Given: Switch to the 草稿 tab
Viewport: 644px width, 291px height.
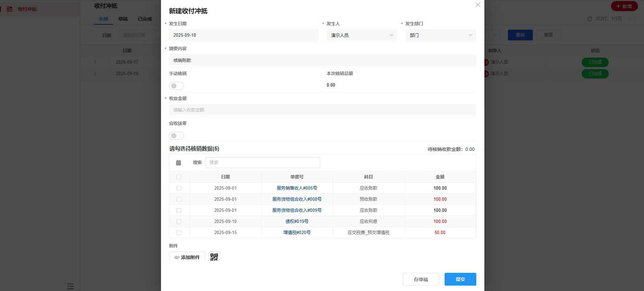Looking at the screenshot, I should 123,19.
